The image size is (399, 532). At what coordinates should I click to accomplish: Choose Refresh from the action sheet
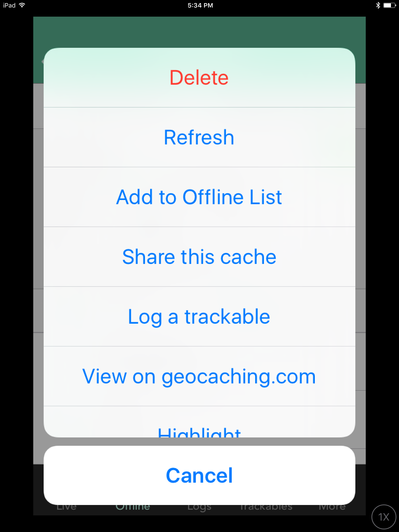coord(199,137)
